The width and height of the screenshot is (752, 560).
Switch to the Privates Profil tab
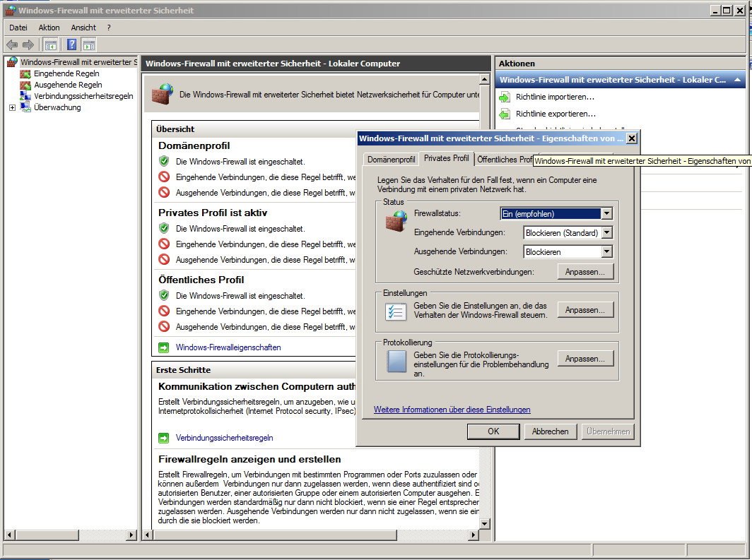click(447, 158)
